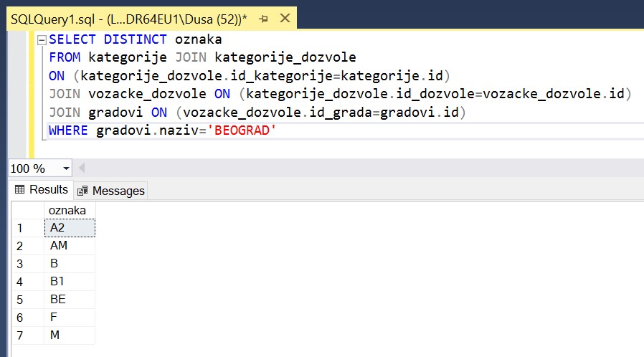Select the F result cell
The width and height of the screenshot is (644, 357).
tap(69, 317)
